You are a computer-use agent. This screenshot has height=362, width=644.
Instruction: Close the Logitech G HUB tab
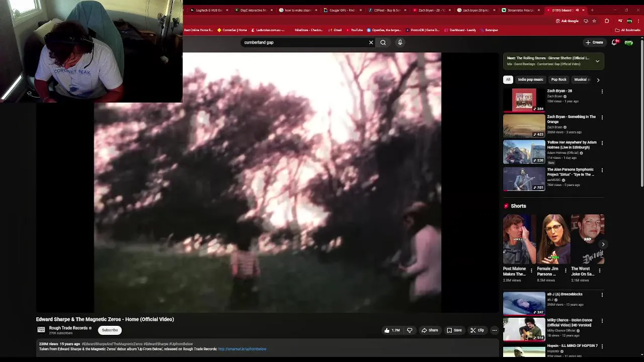tap(227, 10)
